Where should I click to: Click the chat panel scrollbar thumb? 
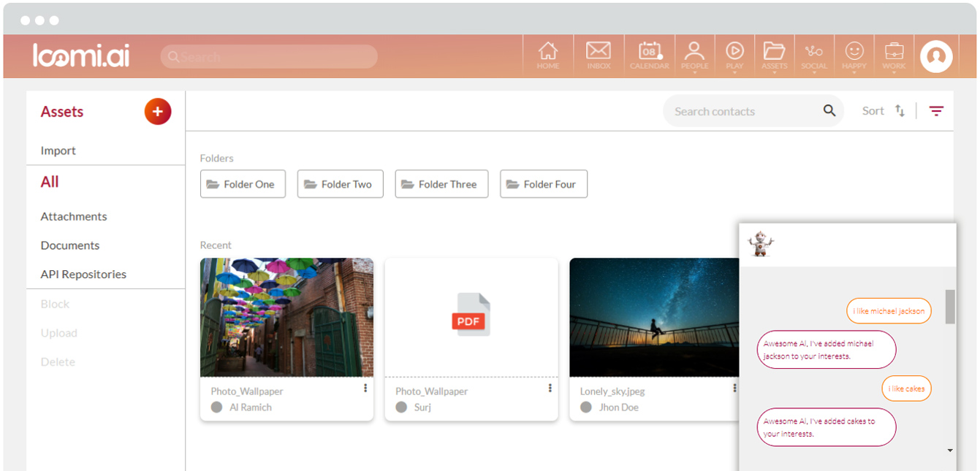click(949, 307)
